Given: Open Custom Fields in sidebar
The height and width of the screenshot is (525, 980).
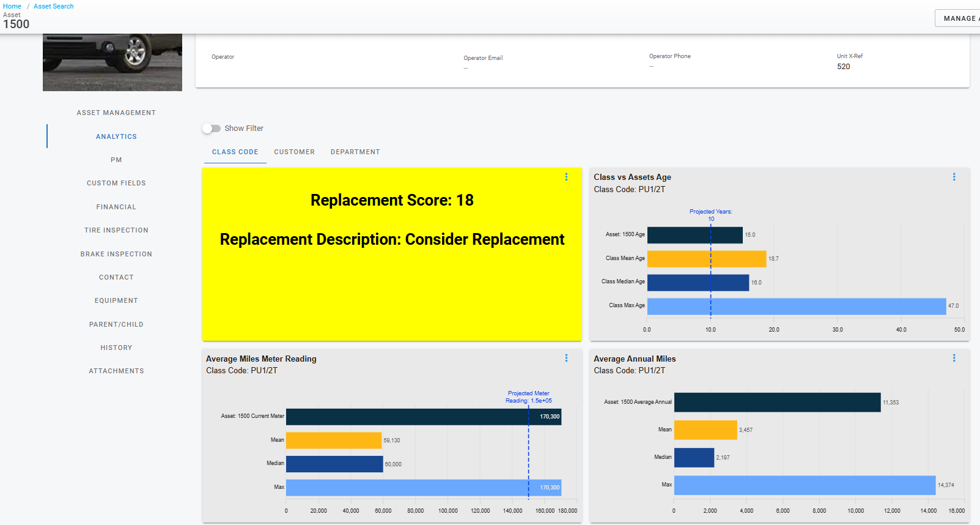Looking at the screenshot, I should (x=116, y=183).
